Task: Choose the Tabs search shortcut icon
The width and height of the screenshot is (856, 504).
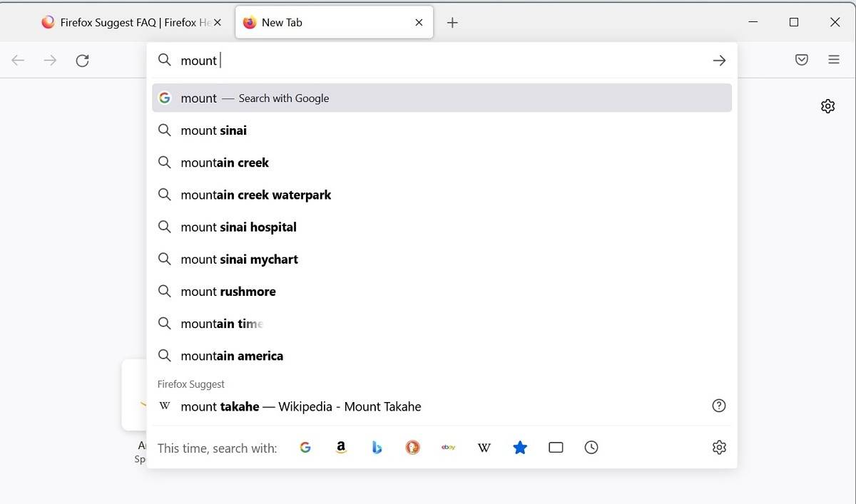Action: pyautogui.click(x=556, y=447)
